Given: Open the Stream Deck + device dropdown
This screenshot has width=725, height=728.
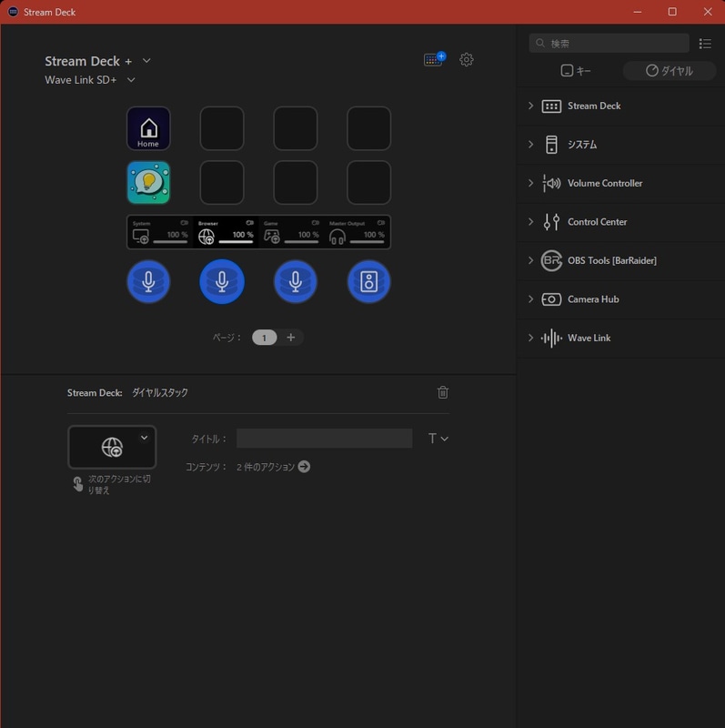Looking at the screenshot, I should pyautogui.click(x=146, y=61).
